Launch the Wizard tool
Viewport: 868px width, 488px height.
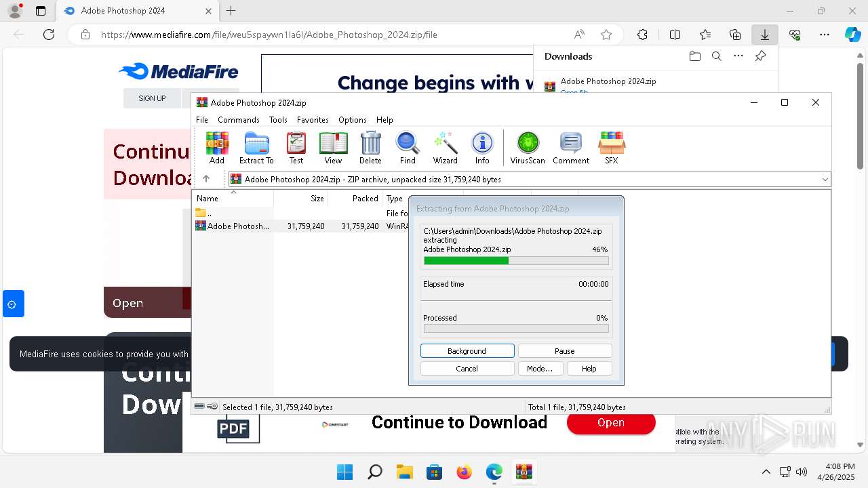click(446, 148)
